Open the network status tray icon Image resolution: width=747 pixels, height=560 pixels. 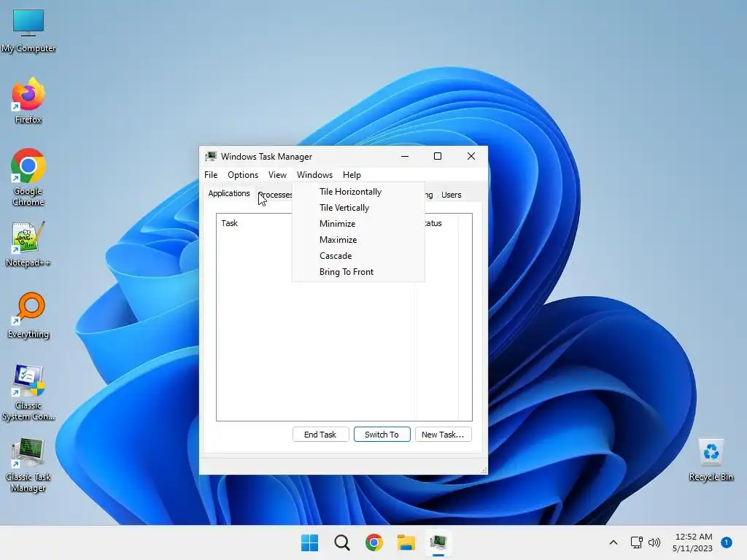click(636, 542)
